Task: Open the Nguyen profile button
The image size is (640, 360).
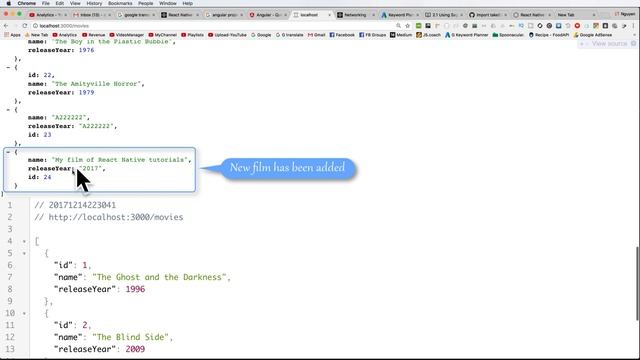Action: 626,14
